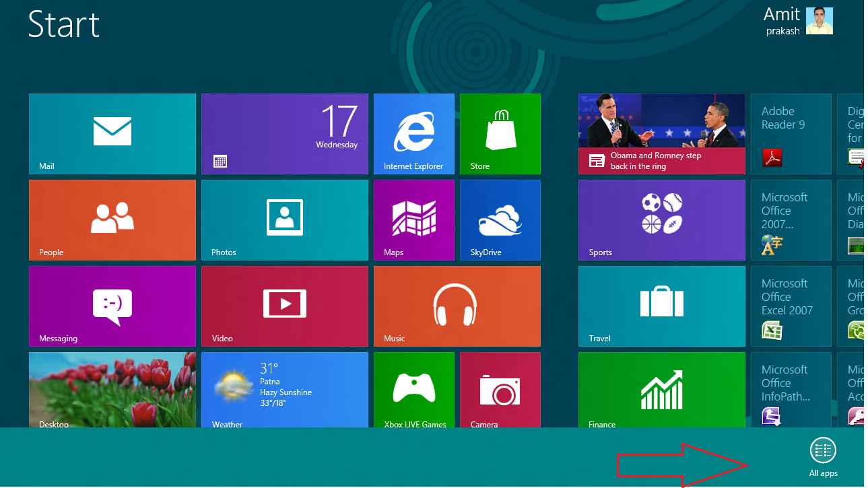The image size is (868, 488).
Task: Launch the Microsoft Office InfoPath tile
Action: (791, 390)
